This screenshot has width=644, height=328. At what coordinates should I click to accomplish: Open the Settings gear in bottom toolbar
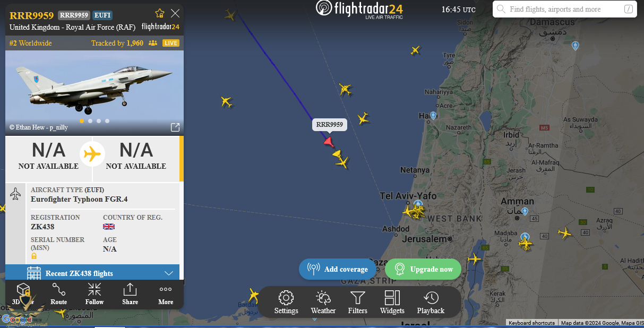(x=286, y=303)
